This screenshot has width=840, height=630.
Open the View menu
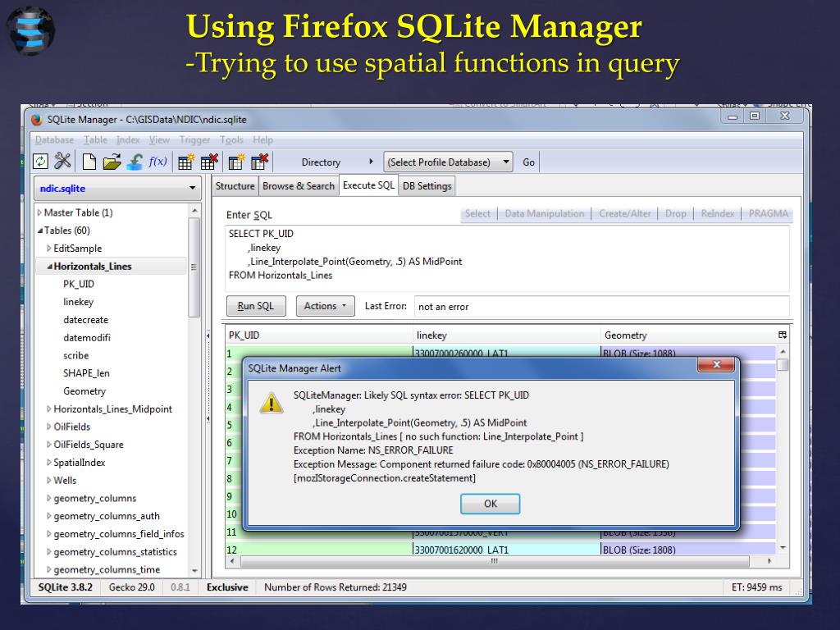tap(159, 139)
